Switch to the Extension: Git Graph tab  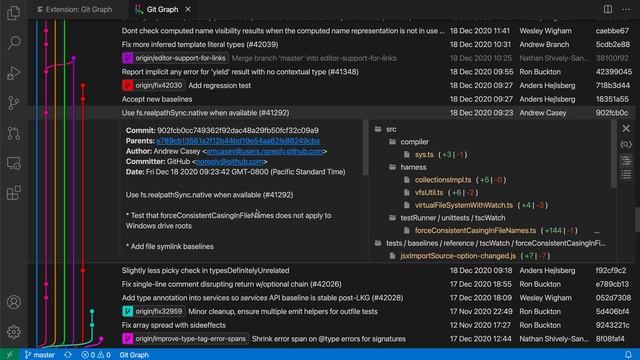pyautogui.click(x=75, y=9)
